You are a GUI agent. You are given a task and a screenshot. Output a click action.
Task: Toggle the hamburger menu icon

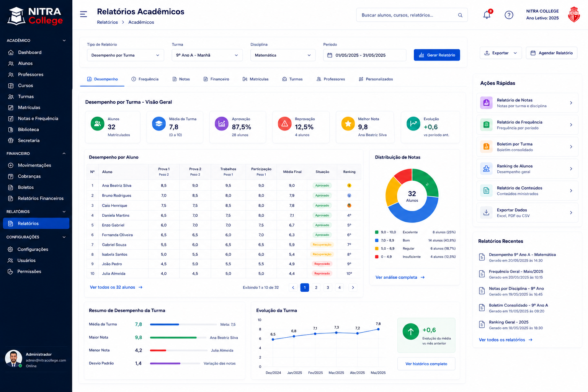click(x=83, y=14)
